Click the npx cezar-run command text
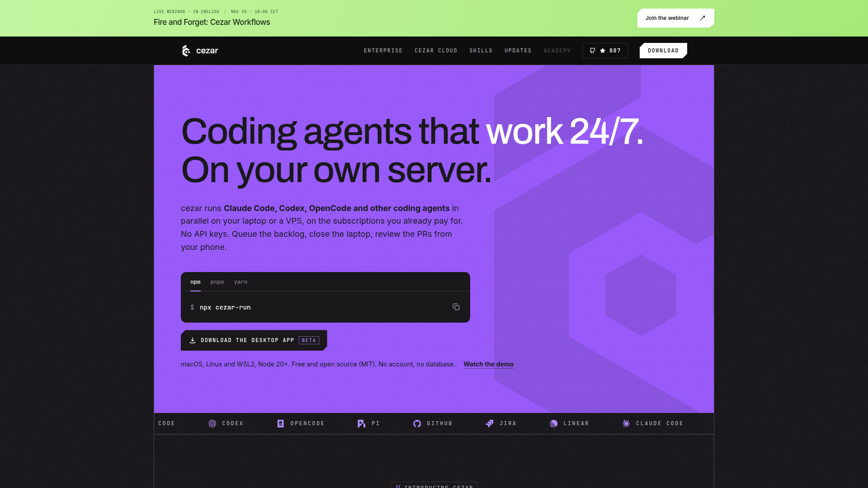 pyautogui.click(x=225, y=307)
